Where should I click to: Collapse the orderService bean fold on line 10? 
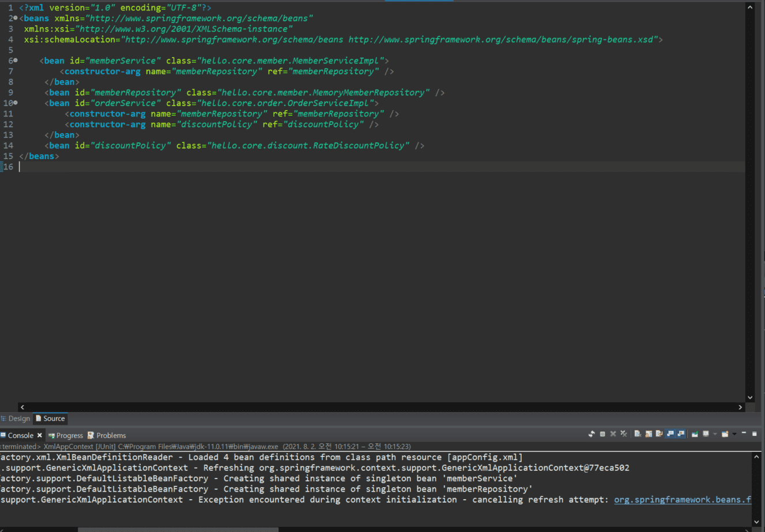click(x=16, y=103)
